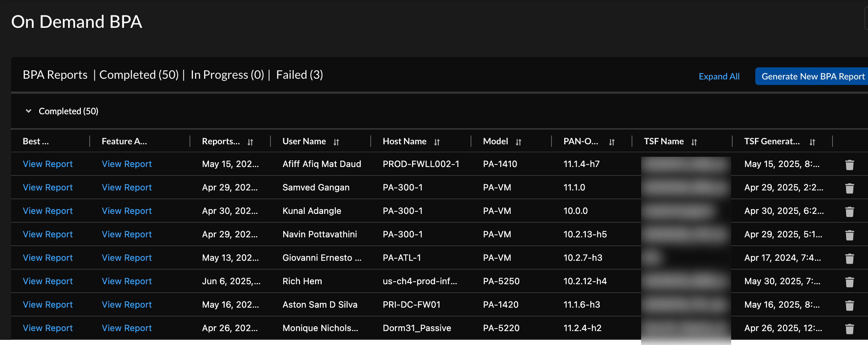This screenshot has width=868, height=345.
Task: Click Expand All link
Action: (719, 77)
